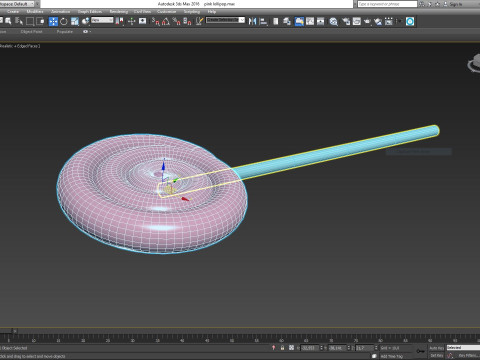Open the Scripting menu
480x360 pixels.
pyautogui.click(x=192, y=12)
